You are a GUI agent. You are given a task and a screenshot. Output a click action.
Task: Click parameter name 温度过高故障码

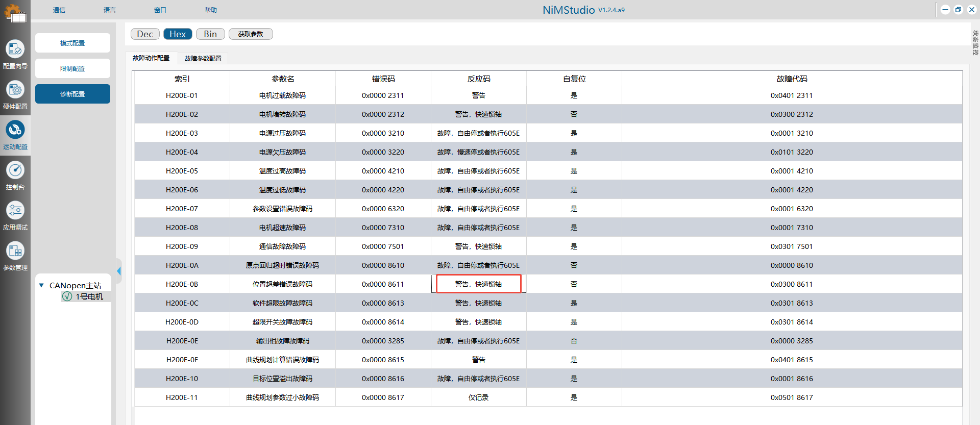283,171
